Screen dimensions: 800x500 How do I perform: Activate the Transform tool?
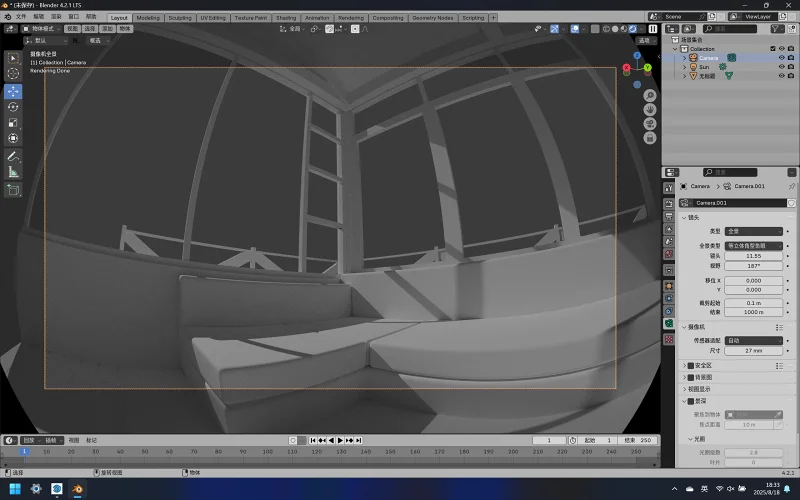tap(13, 138)
